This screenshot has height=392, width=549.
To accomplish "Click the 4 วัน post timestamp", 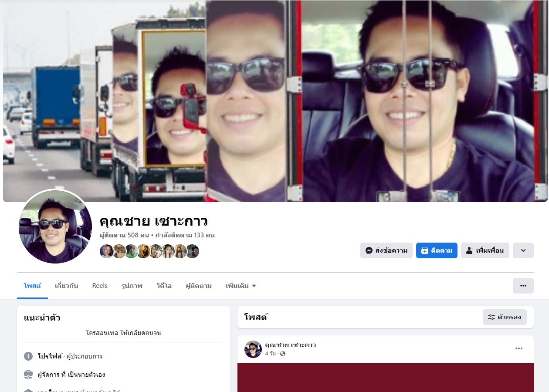I will 270,354.
